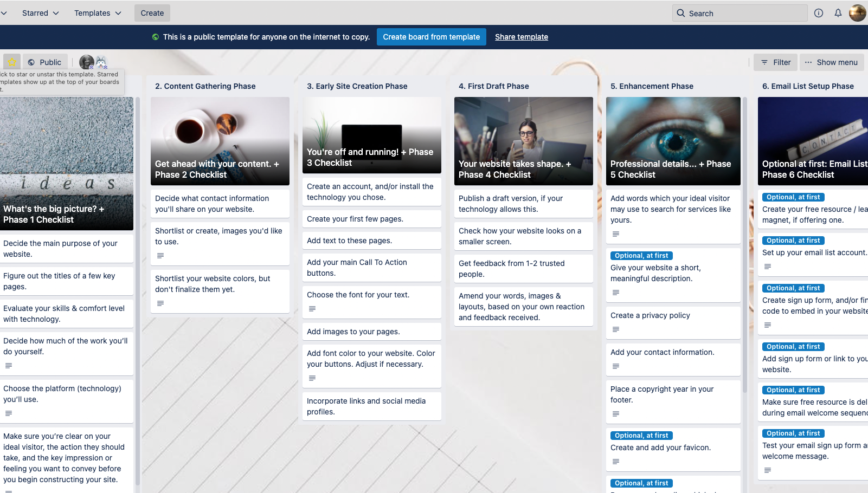Open 'Professional details... Phase 5 Checklist' card

673,141
